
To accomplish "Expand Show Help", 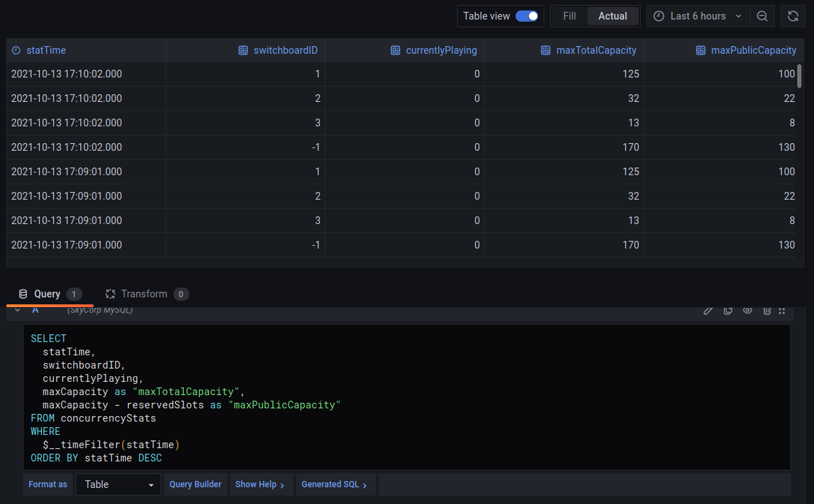I will tap(260, 484).
